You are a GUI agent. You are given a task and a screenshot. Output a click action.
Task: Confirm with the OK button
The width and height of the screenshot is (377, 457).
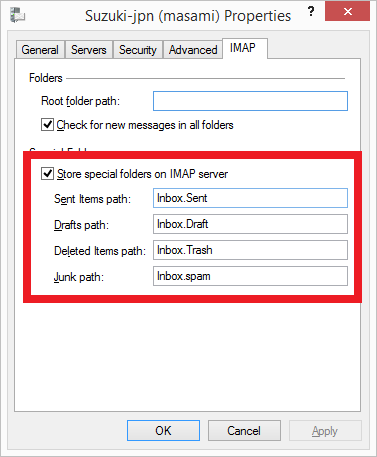pos(163,431)
